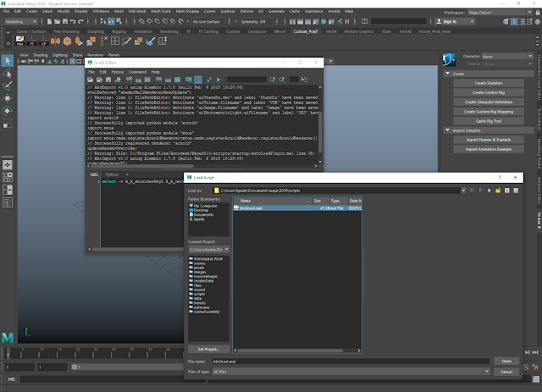Select the arrow Select tool in toolbox
This screenshot has width=542, height=392.
coord(8,61)
